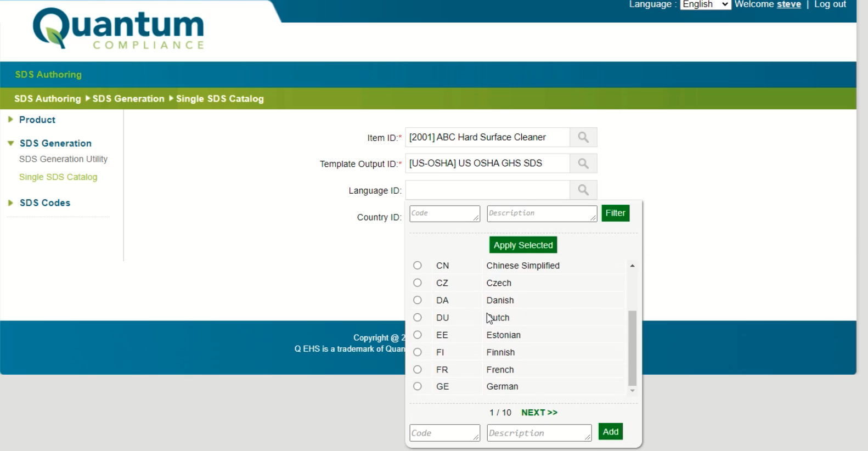The height and width of the screenshot is (451, 868).
Task: Click the Language ID search magnifier icon
Action: [x=583, y=190]
